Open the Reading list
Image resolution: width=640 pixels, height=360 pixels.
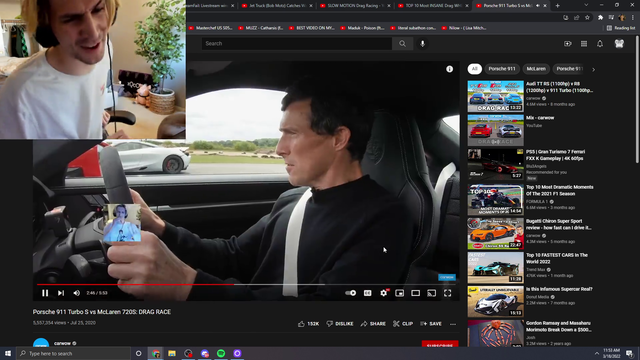(621, 28)
